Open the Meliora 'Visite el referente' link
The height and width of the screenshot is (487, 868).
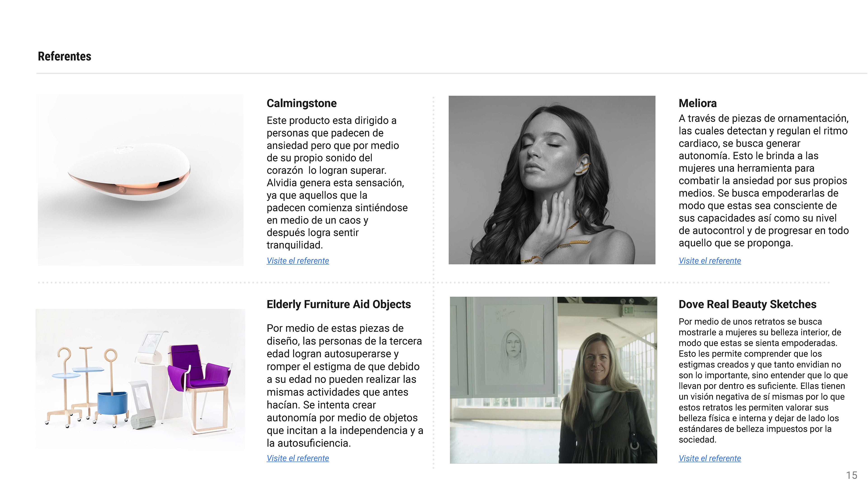710,261
